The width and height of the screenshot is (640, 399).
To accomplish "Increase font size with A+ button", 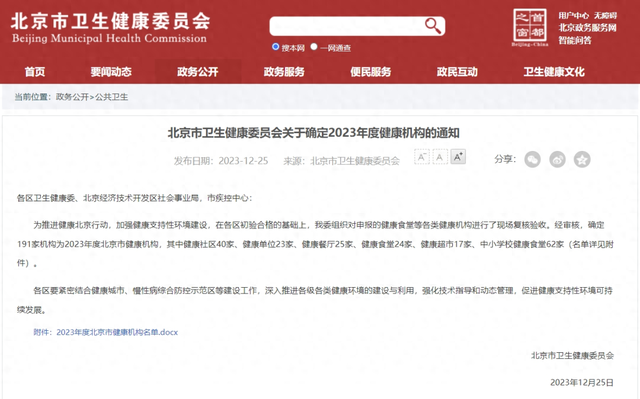I will point(458,157).
